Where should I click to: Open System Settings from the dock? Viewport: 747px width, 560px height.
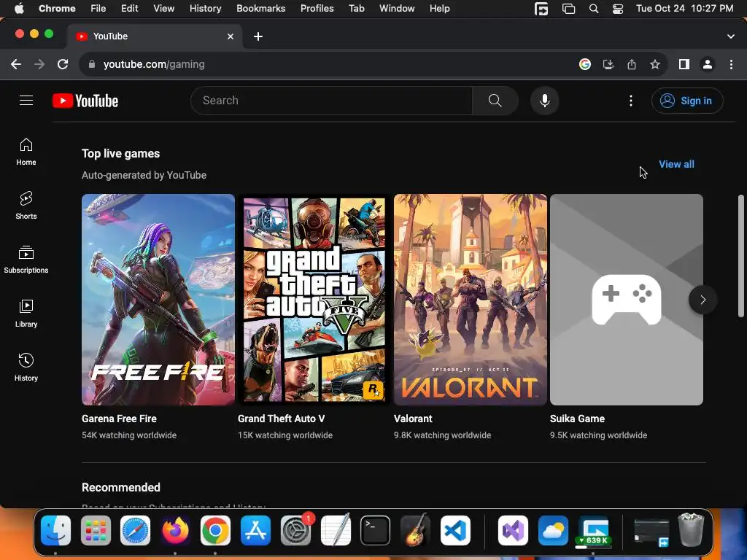click(296, 530)
